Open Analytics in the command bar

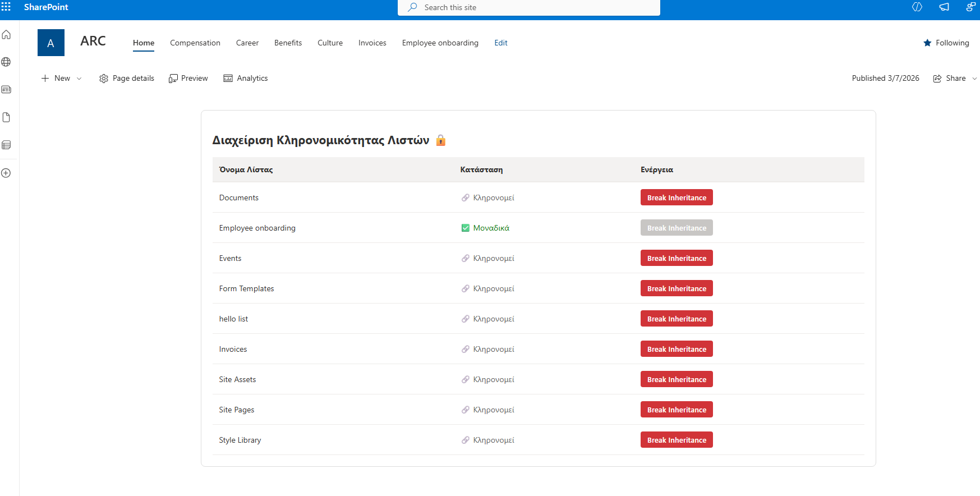tap(246, 79)
